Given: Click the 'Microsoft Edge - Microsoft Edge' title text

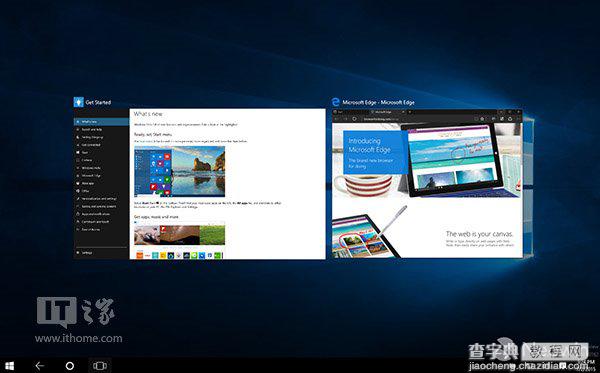Looking at the screenshot, I should pos(378,103).
